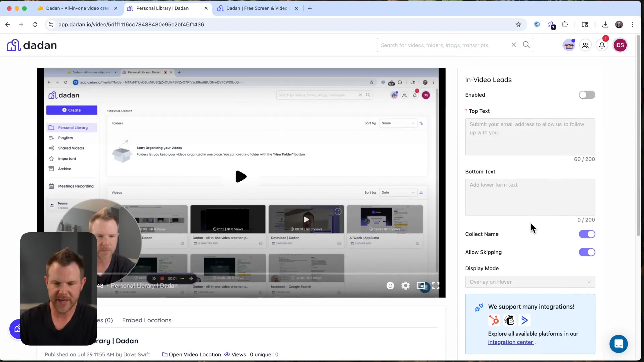The width and height of the screenshot is (644, 362).
Task: Enter fullscreen in the video player
Action: [436, 286]
